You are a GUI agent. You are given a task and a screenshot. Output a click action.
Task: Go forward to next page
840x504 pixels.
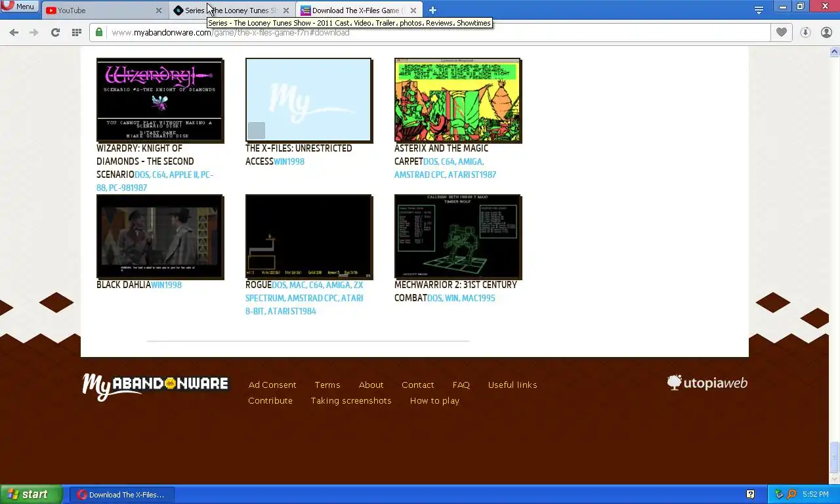34,32
